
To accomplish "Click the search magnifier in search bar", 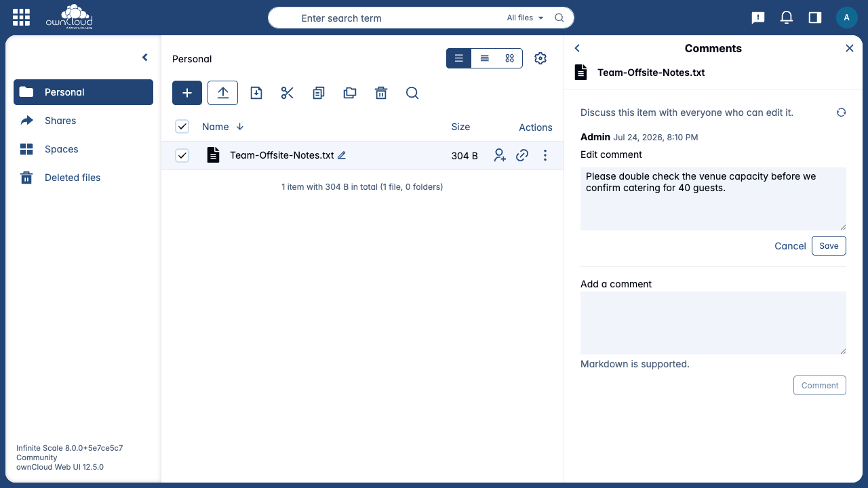I will [x=559, y=18].
